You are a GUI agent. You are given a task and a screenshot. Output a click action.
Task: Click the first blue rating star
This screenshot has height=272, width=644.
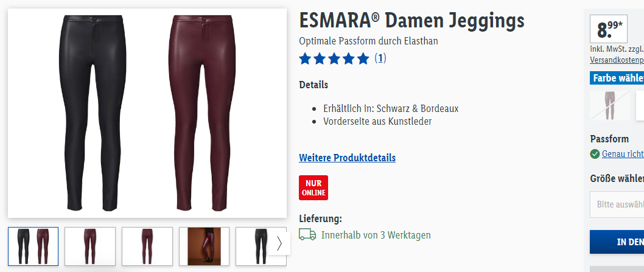pyautogui.click(x=305, y=59)
